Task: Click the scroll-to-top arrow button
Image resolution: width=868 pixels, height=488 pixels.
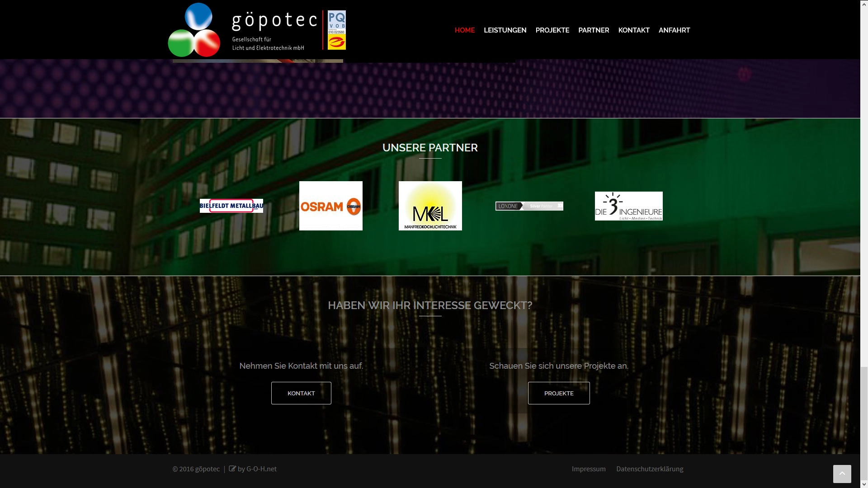Action: pyautogui.click(x=842, y=474)
